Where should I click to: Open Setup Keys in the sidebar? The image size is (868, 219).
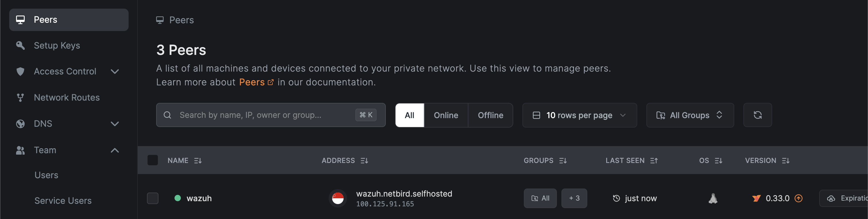[x=57, y=46]
